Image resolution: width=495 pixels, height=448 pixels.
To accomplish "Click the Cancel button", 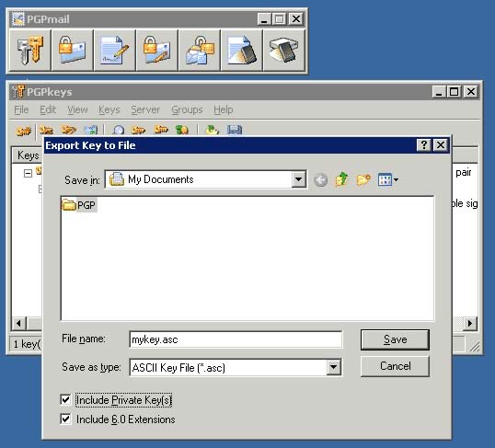I will coord(395,366).
